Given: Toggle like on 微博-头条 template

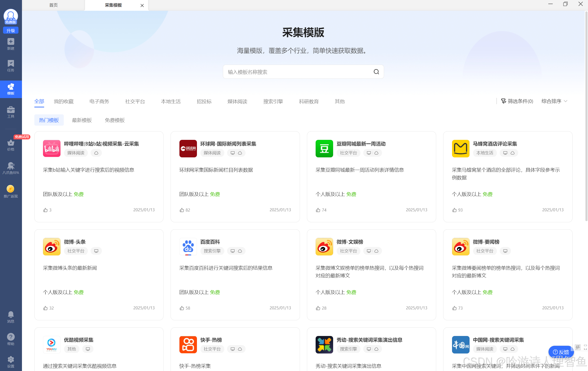Looking at the screenshot, I should 45,308.
